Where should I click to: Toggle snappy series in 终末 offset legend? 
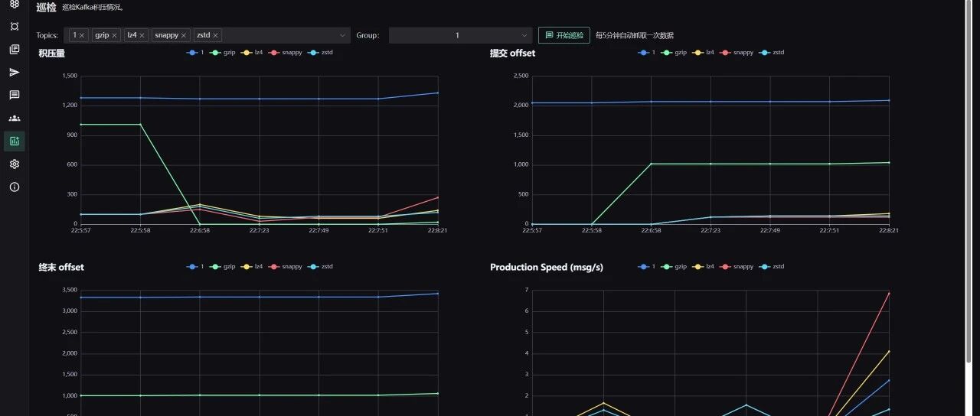[x=285, y=267]
